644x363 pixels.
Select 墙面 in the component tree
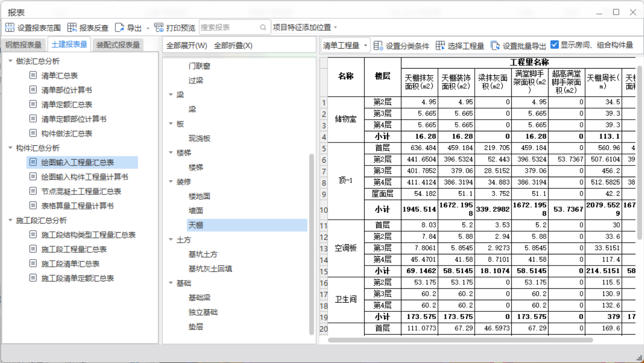tap(196, 210)
